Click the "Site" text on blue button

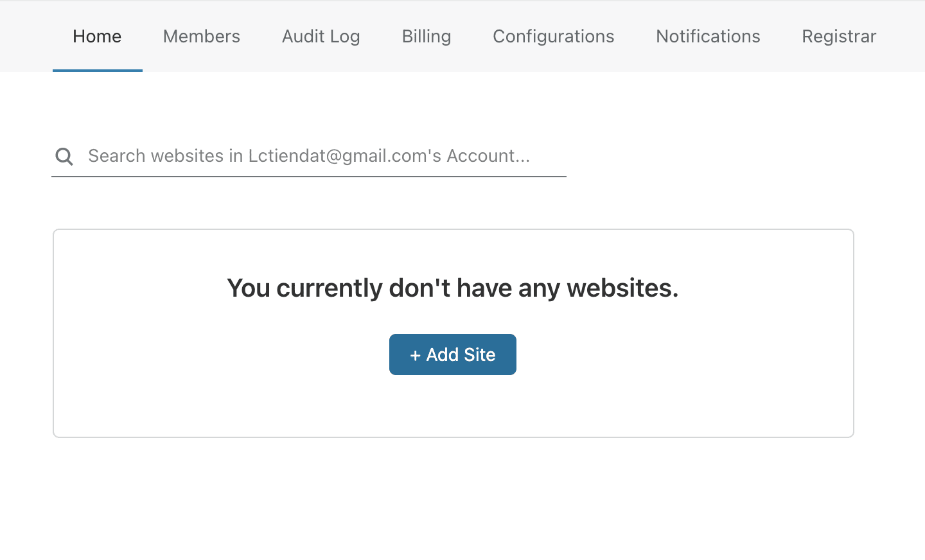[x=479, y=354]
